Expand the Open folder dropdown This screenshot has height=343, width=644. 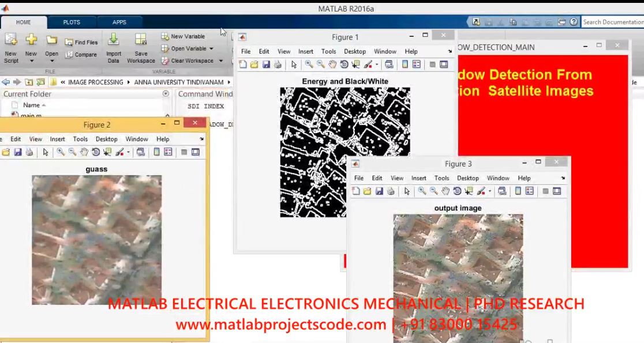coord(52,61)
